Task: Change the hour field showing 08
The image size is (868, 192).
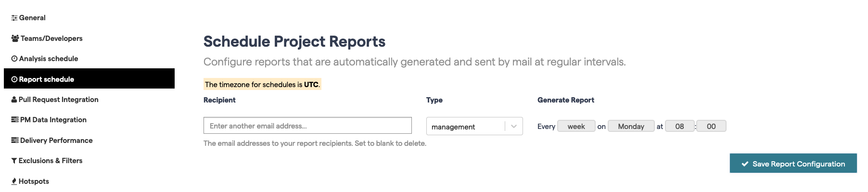Action: click(679, 126)
